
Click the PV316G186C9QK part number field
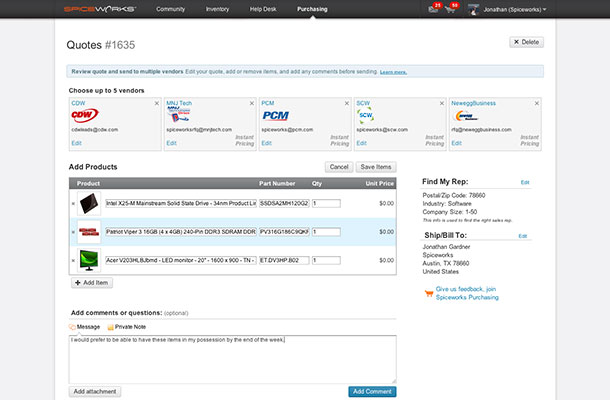point(284,232)
